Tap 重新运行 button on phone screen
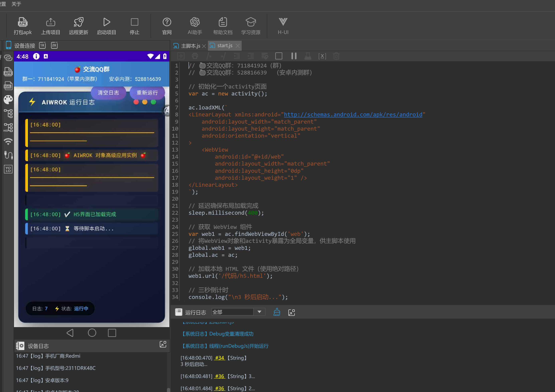The image size is (555, 392). [x=147, y=93]
